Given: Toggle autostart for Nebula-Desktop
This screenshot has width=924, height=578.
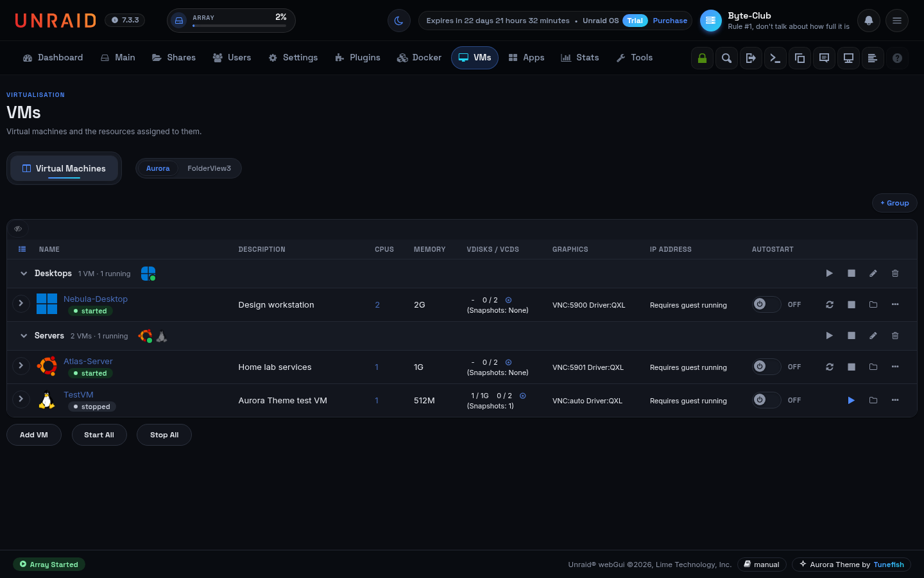Looking at the screenshot, I should [x=767, y=304].
